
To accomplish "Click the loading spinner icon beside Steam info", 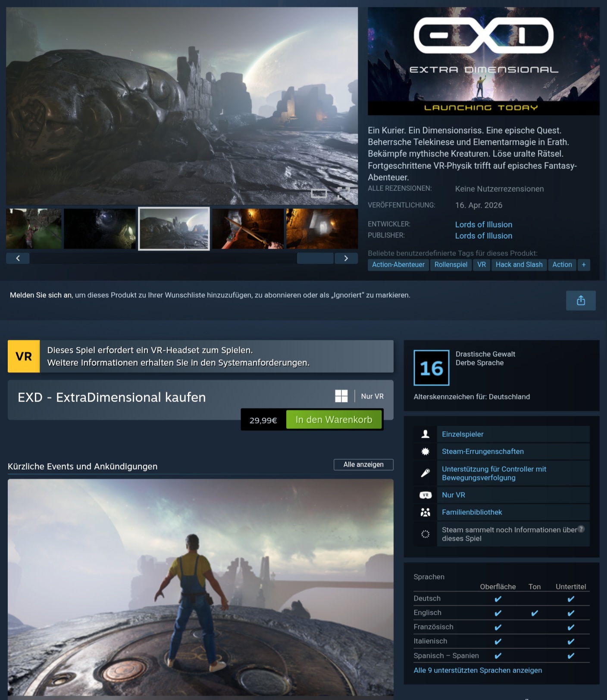I will click(426, 534).
